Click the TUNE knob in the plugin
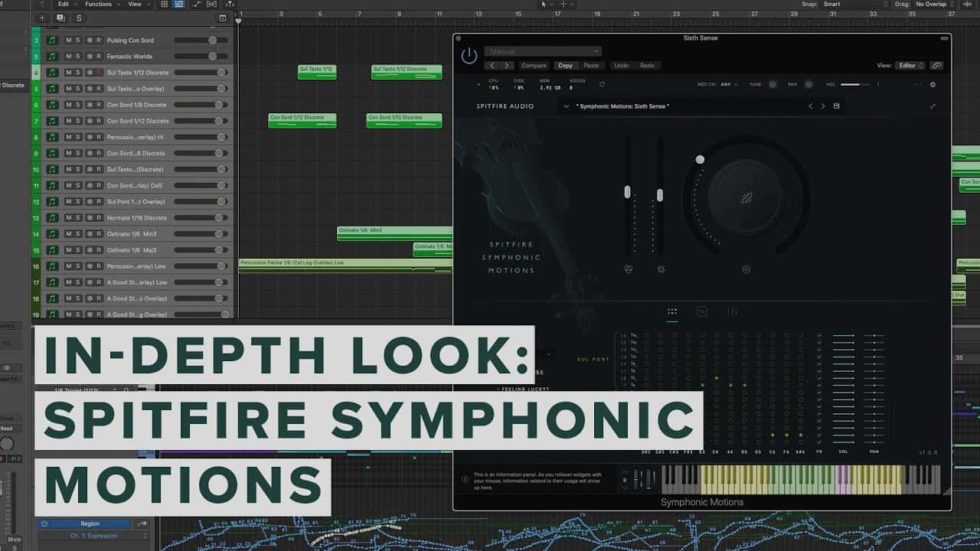 tap(773, 85)
